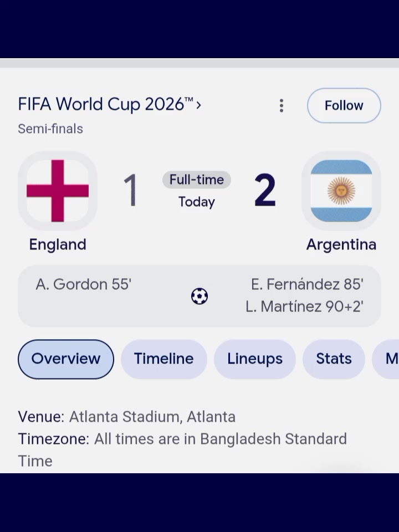Tap the Argentina flag icon
The height and width of the screenshot is (532, 399).
pos(341,191)
